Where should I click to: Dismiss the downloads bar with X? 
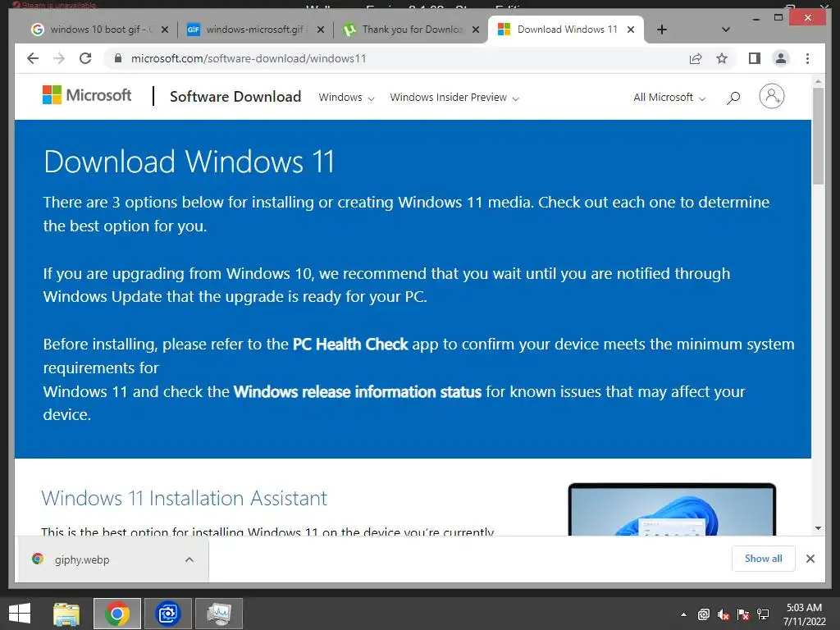(x=810, y=559)
